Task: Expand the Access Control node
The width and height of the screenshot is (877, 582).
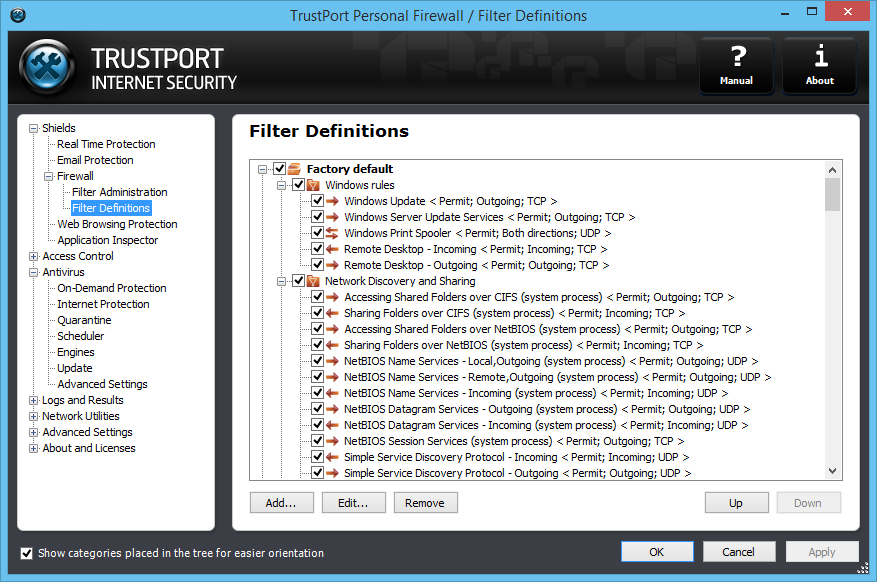Action: [x=34, y=257]
